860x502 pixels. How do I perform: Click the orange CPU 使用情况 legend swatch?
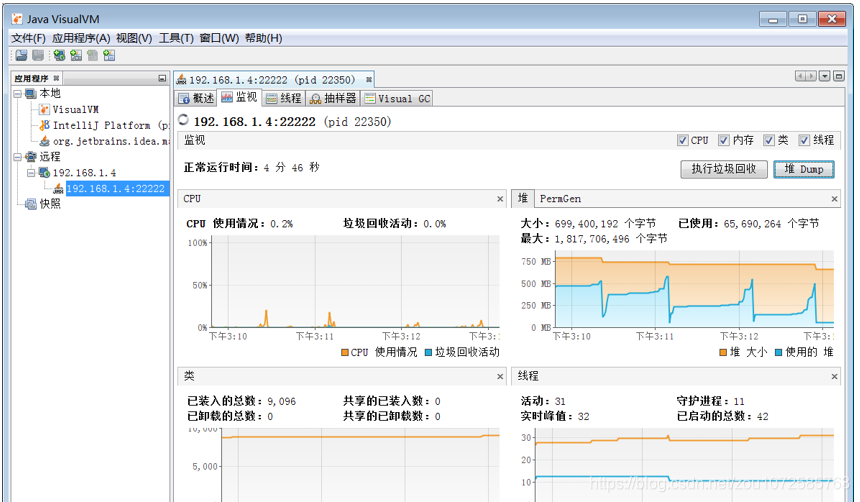pyautogui.click(x=345, y=353)
